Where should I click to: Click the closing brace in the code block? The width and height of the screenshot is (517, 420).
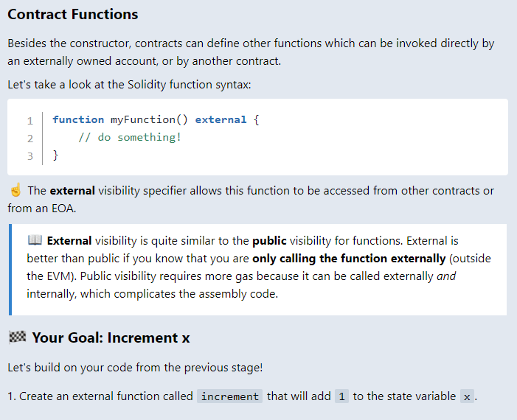[56, 155]
